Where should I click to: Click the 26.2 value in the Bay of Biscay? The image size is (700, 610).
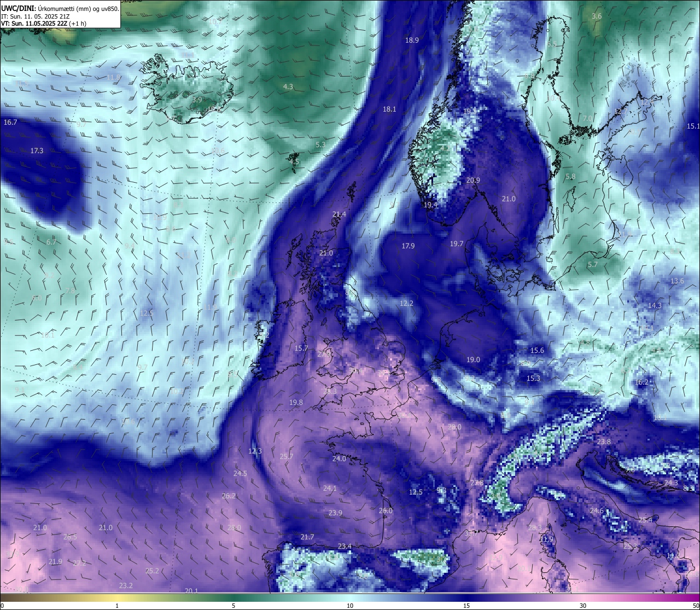click(x=229, y=496)
